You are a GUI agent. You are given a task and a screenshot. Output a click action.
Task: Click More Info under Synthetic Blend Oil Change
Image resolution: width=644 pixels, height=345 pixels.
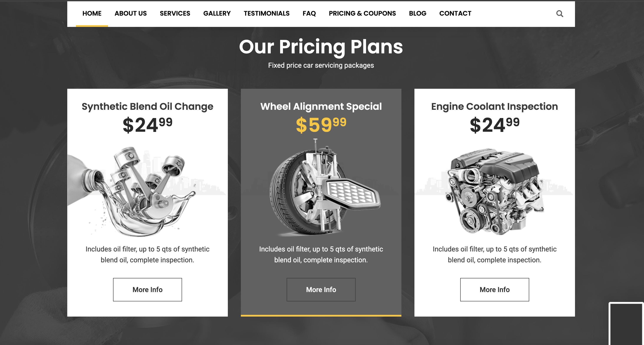147,289
